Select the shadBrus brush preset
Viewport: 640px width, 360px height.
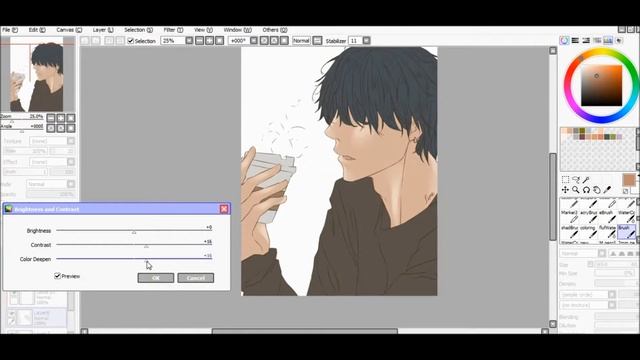click(569, 233)
